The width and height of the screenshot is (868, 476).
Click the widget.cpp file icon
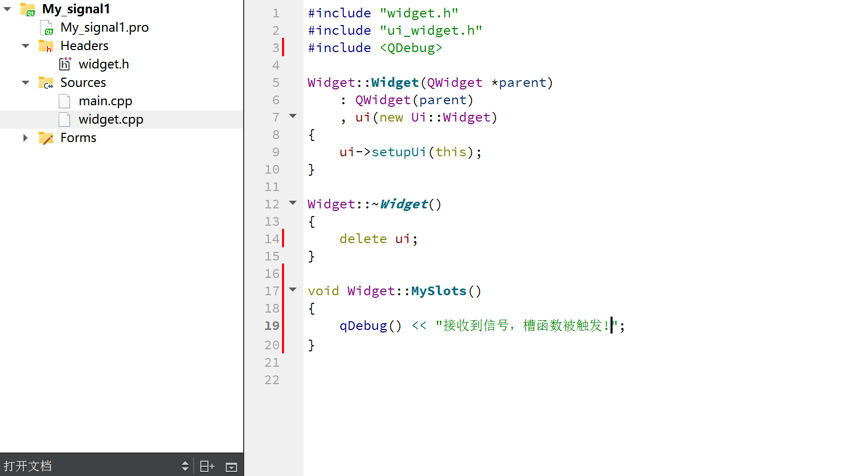click(x=64, y=120)
